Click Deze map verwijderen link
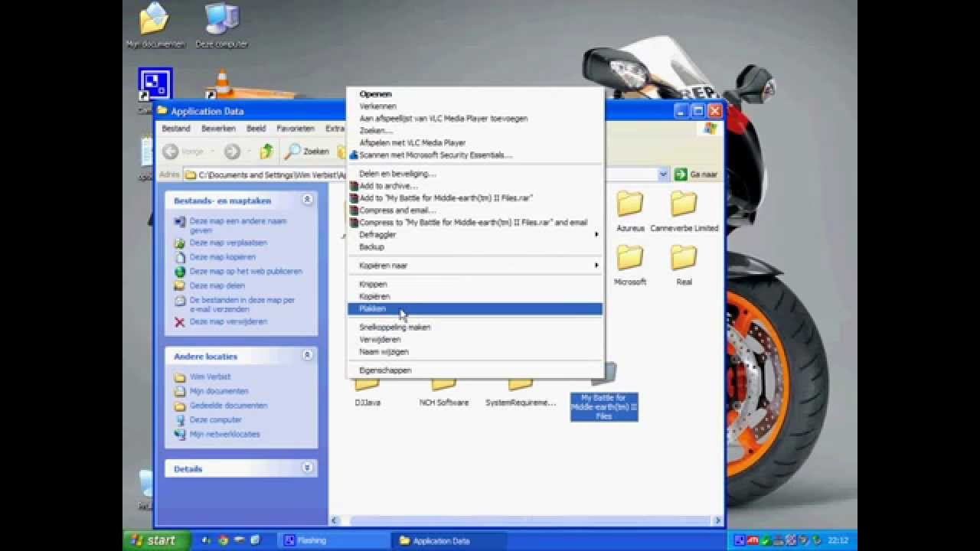980x551 pixels. click(x=228, y=321)
